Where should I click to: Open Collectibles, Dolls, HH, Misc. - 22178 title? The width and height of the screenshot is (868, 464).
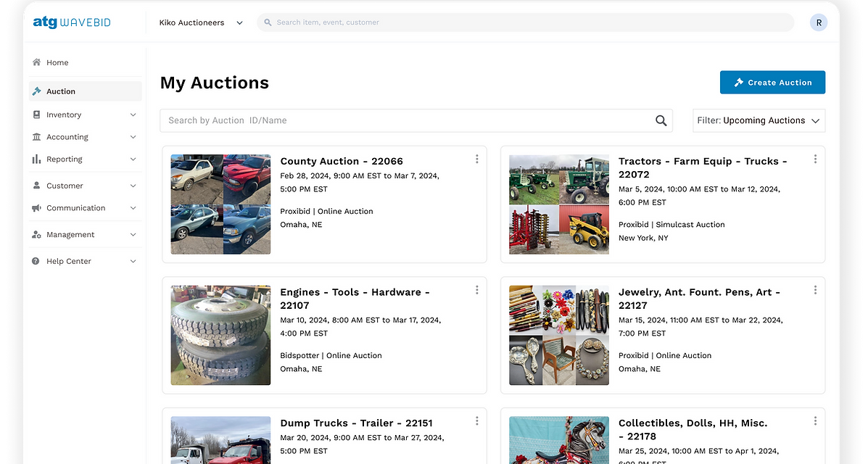[x=693, y=430]
